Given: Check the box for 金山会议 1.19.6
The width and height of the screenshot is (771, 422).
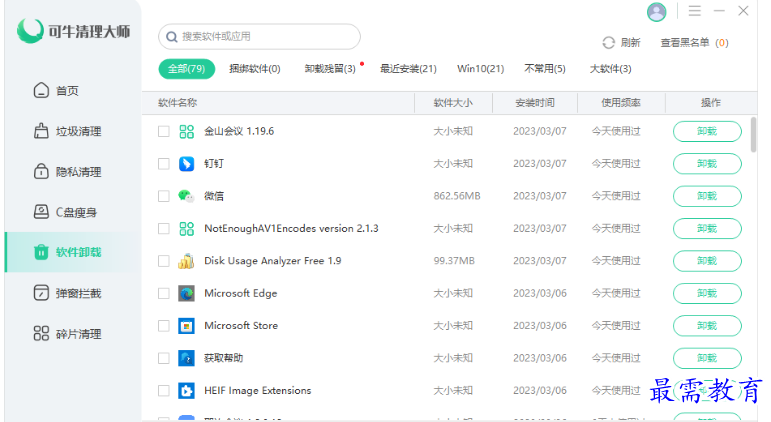Looking at the screenshot, I should click(164, 131).
